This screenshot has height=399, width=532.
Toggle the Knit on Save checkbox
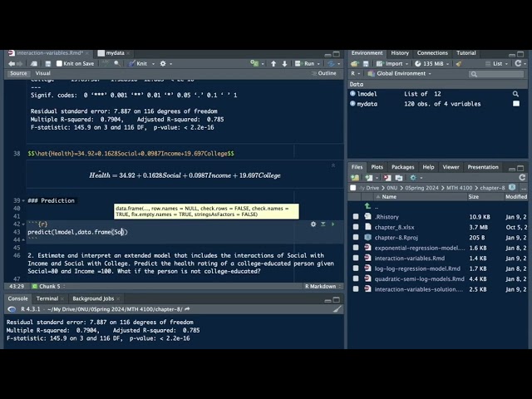[x=59, y=63]
